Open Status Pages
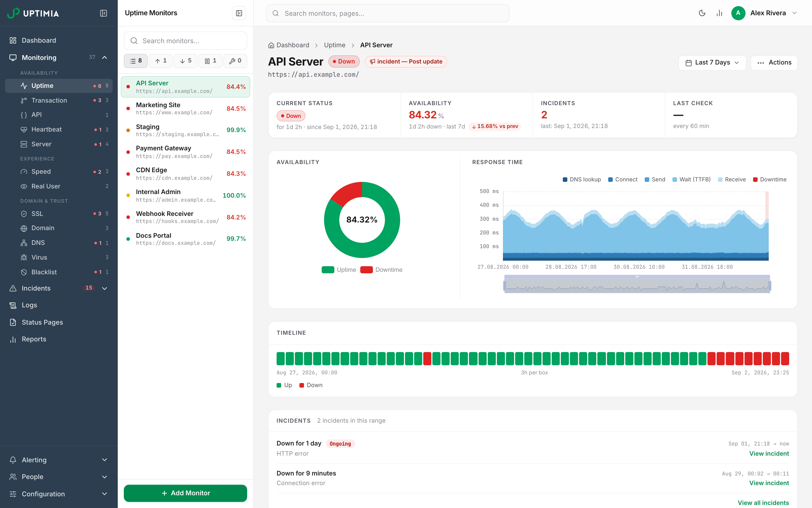The image size is (812, 508). coord(59,322)
